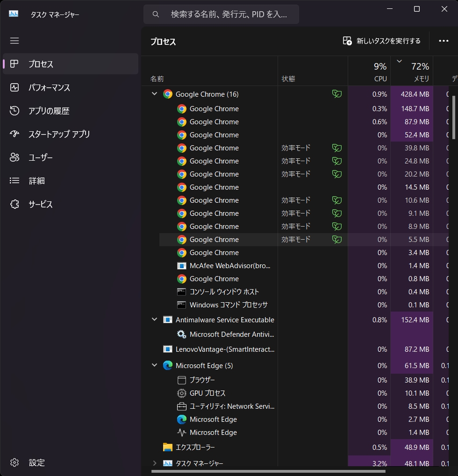The width and height of the screenshot is (458, 476).
Task: Click the 152.4 MB memory cell
Action: point(412,320)
